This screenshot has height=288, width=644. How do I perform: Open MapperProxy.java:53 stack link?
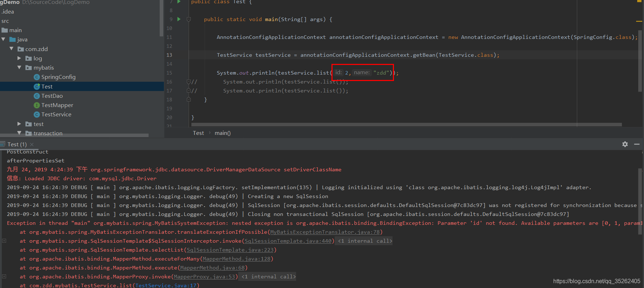click(204, 277)
